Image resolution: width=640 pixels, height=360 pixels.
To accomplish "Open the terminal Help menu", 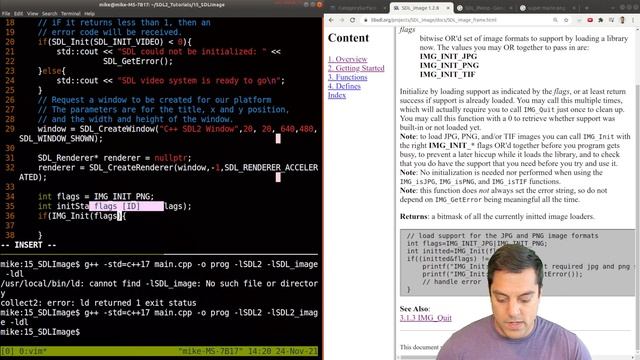I will (89, 13).
